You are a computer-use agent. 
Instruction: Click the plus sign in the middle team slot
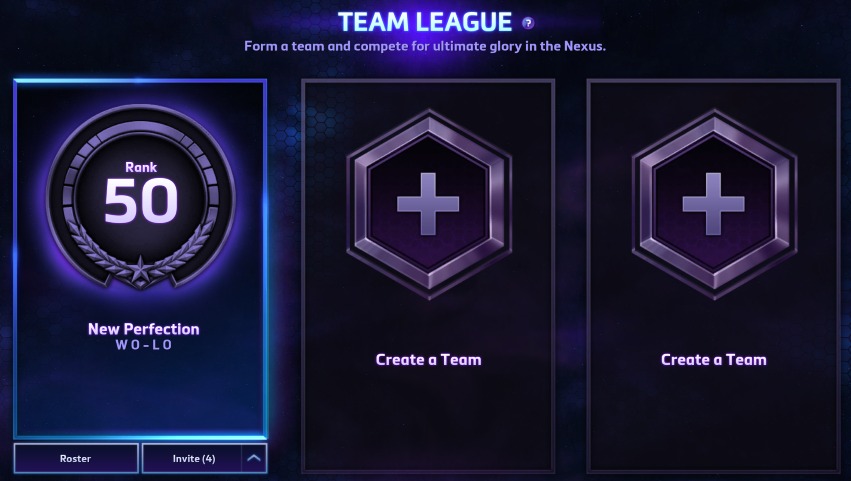428,204
